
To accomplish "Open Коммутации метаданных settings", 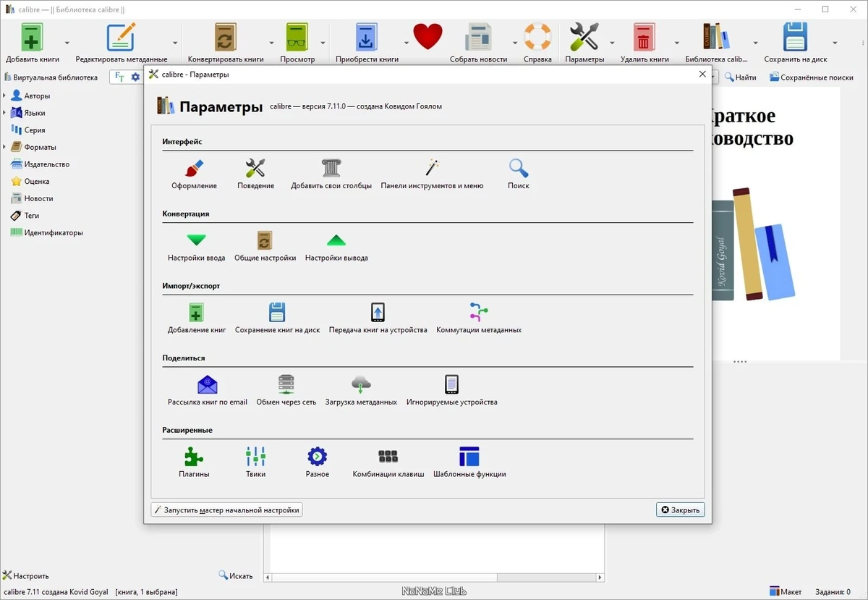I will coord(479,318).
